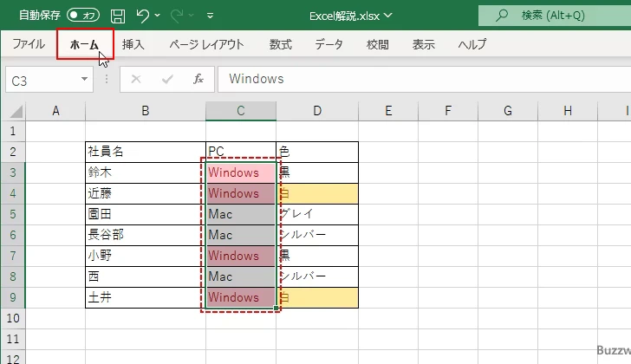Click the search magnifier icon
Screen dimensions: 631x364
tap(501, 16)
